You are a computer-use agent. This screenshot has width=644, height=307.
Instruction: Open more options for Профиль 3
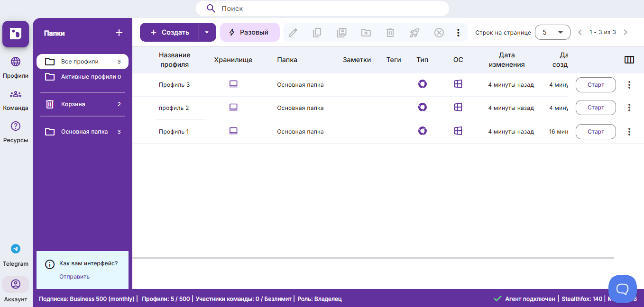coord(629,85)
